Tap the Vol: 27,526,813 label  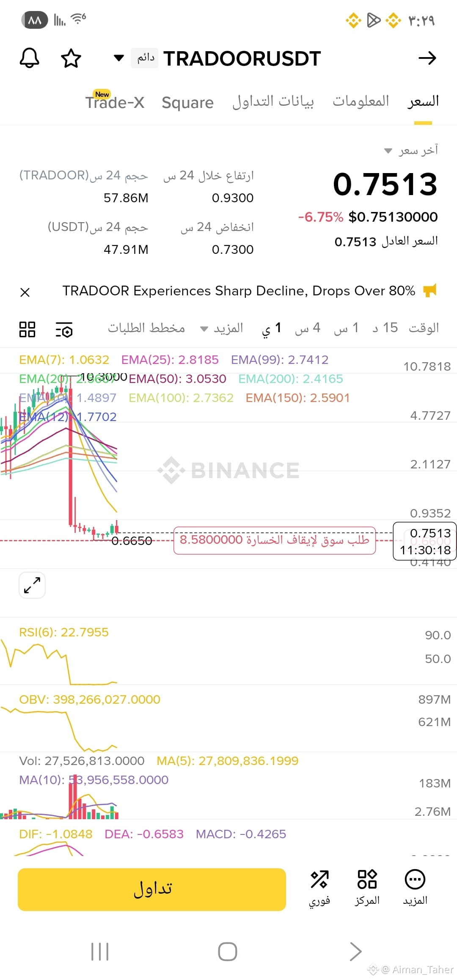click(x=82, y=761)
